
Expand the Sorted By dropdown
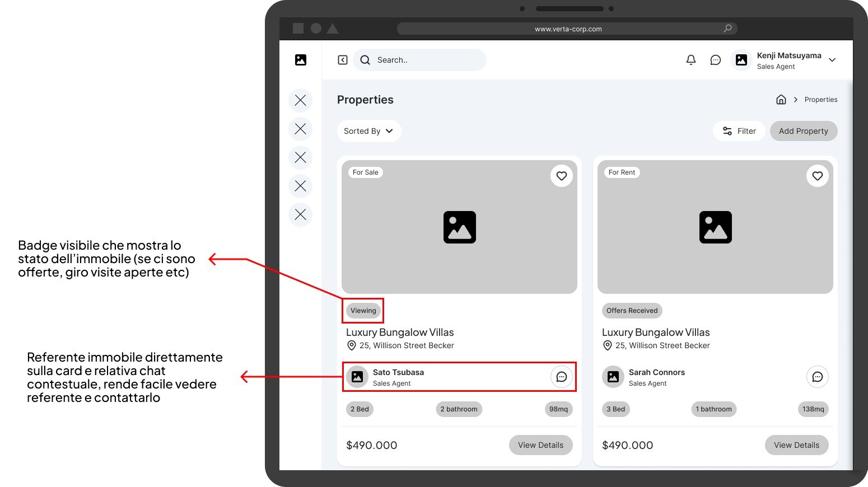tap(369, 131)
